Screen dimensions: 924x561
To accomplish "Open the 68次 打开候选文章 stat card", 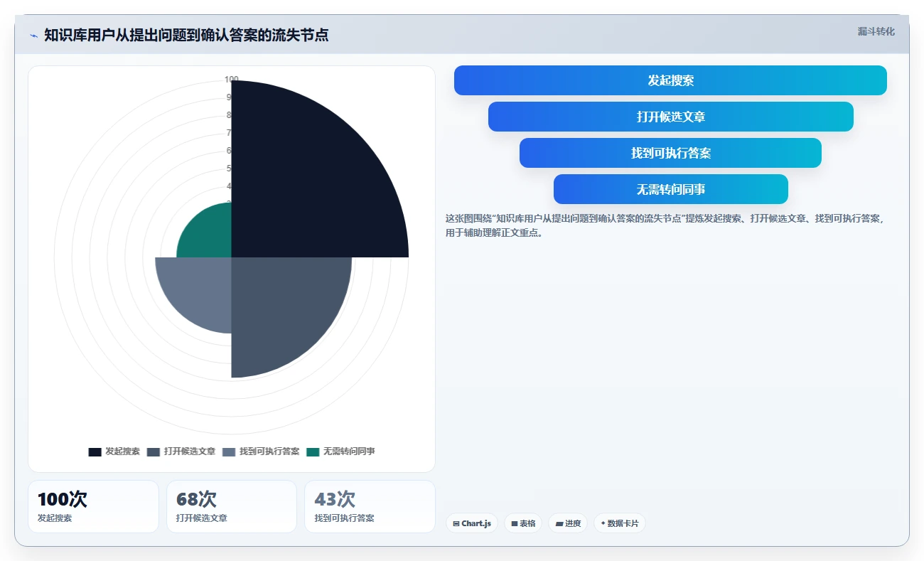I will tap(231, 506).
